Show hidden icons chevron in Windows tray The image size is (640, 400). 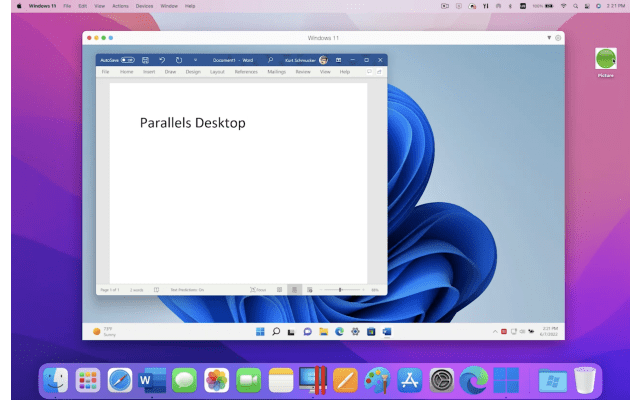[495, 331]
